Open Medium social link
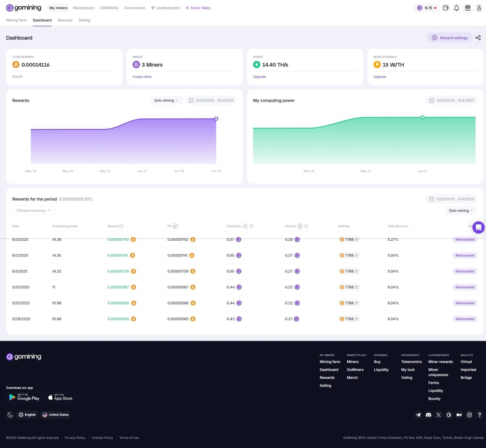The image size is (486, 448). point(459,415)
